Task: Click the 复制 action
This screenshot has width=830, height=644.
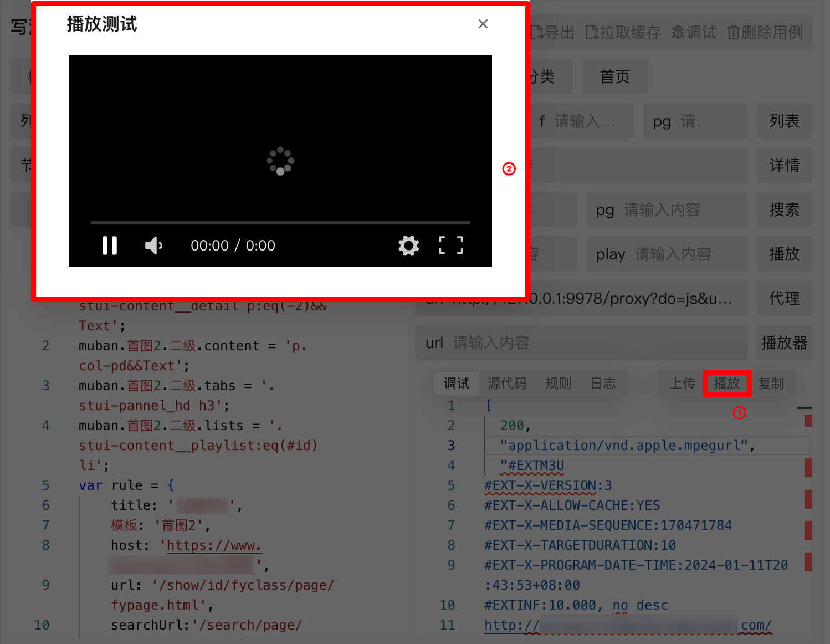Action: point(771,384)
